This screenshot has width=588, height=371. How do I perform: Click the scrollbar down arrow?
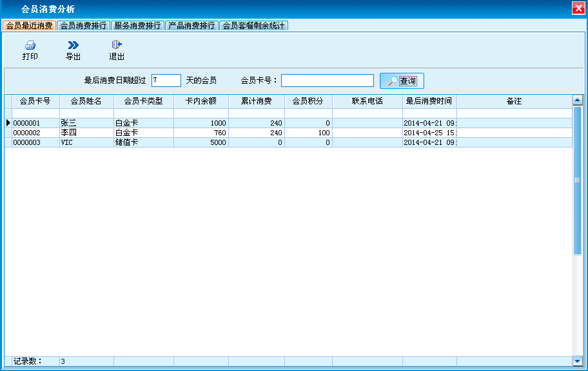[577, 361]
